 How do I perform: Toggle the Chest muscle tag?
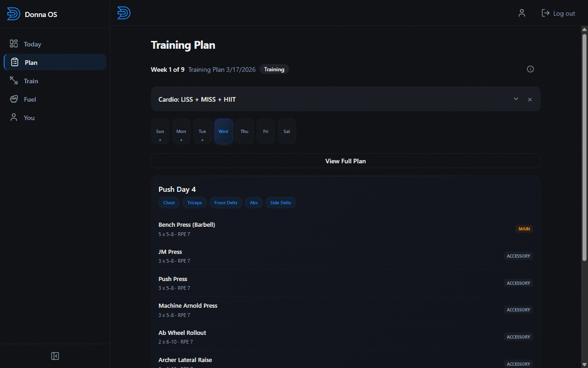point(169,202)
